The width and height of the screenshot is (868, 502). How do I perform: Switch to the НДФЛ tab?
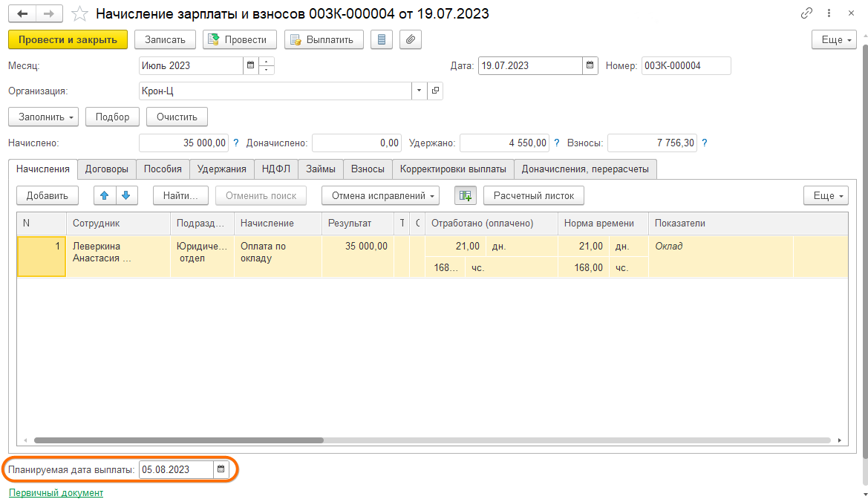(x=276, y=169)
